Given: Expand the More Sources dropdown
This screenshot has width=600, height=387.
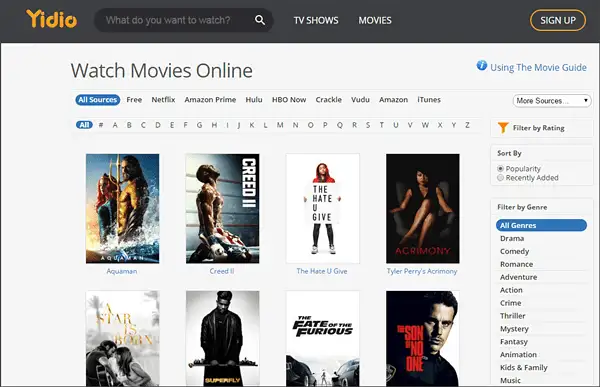Looking at the screenshot, I should [x=552, y=101].
